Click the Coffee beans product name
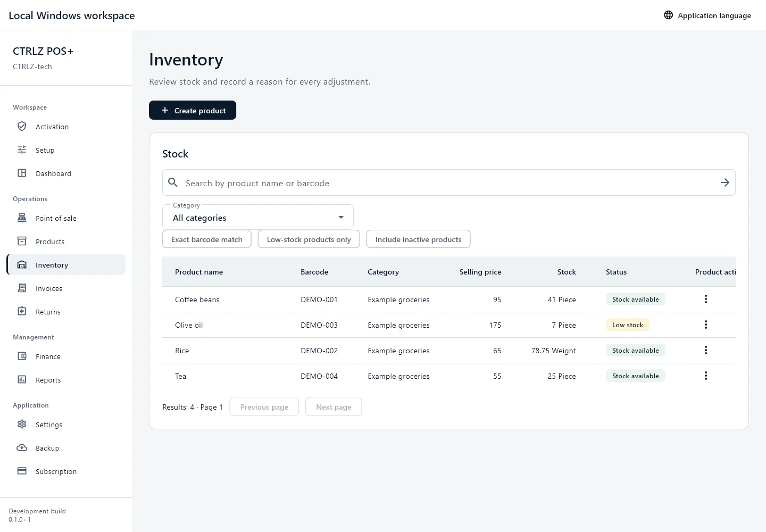This screenshot has height=532, width=766. coord(197,300)
